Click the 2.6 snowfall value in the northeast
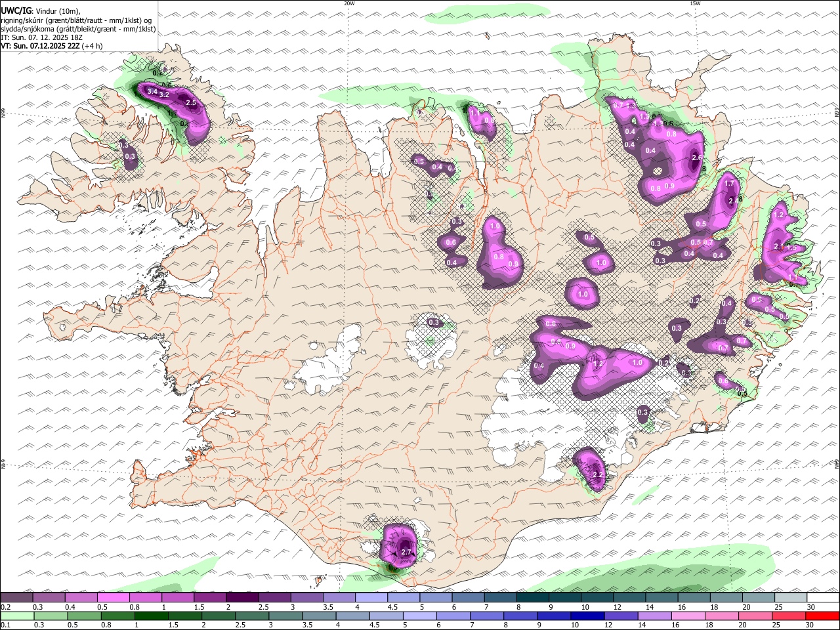 [697, 157]
